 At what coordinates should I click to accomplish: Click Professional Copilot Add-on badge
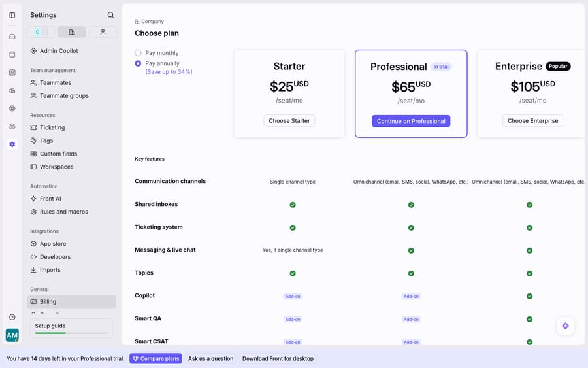pos(411,296)
